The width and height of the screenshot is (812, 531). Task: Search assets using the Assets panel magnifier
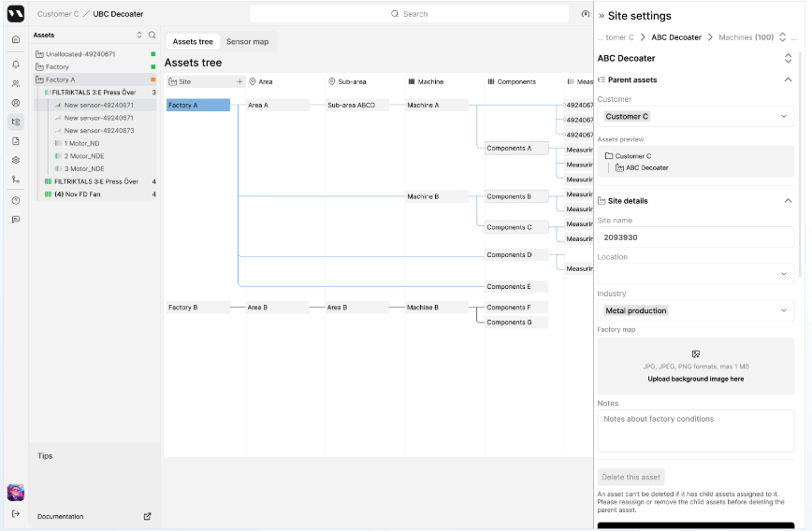pyautogui.click(x=152, y=36)
